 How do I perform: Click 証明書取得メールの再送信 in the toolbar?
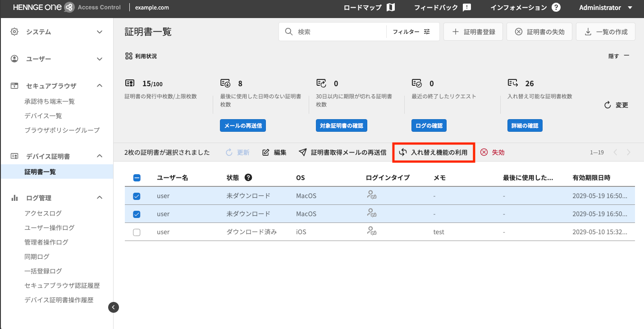343,153
